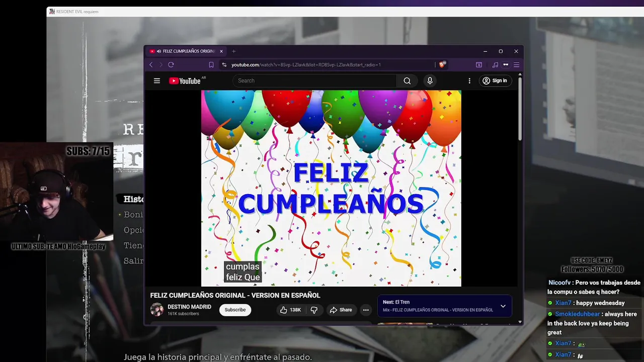Image resolution: width=644 pixels, height=362 pixels.
Task: Select Tienda in the Resident Evil menu
Action: coord(134,245)
